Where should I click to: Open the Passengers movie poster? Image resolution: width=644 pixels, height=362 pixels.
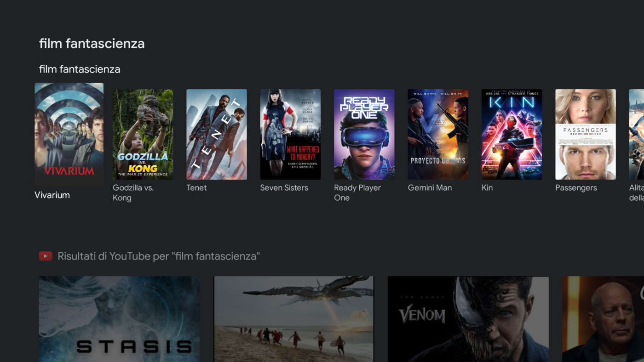click(x=586, y=134)
